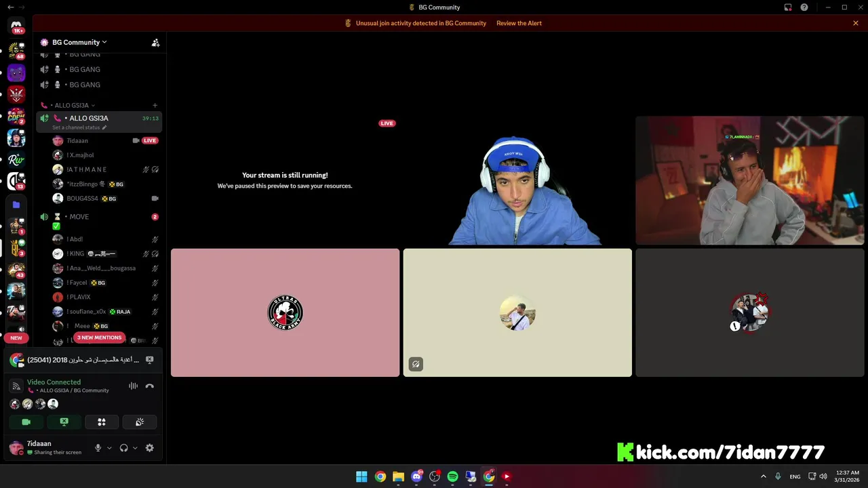Open the inbox icon in the title bar
The image size is (868, 488).
(x=788, y=7)
